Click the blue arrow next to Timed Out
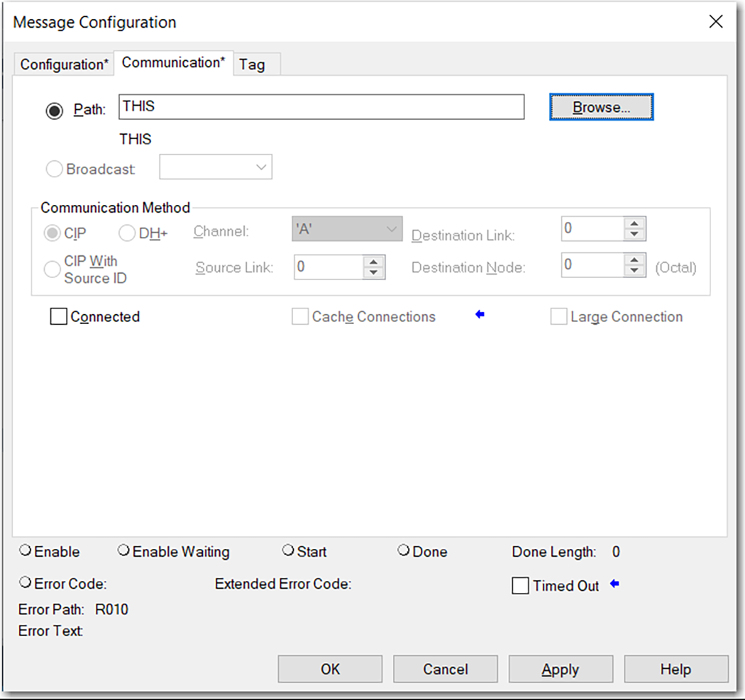Screen dimensions: 745x700 point(614,584)
